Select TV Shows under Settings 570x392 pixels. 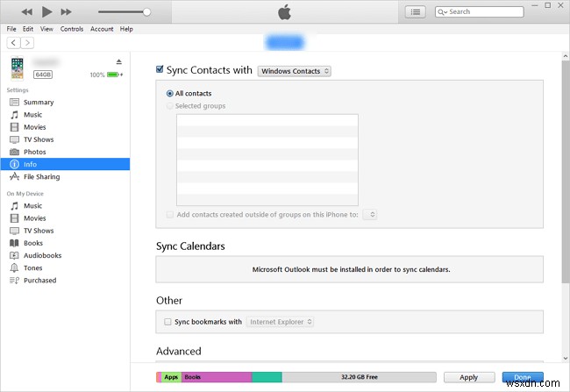click(x=65, y=139)
